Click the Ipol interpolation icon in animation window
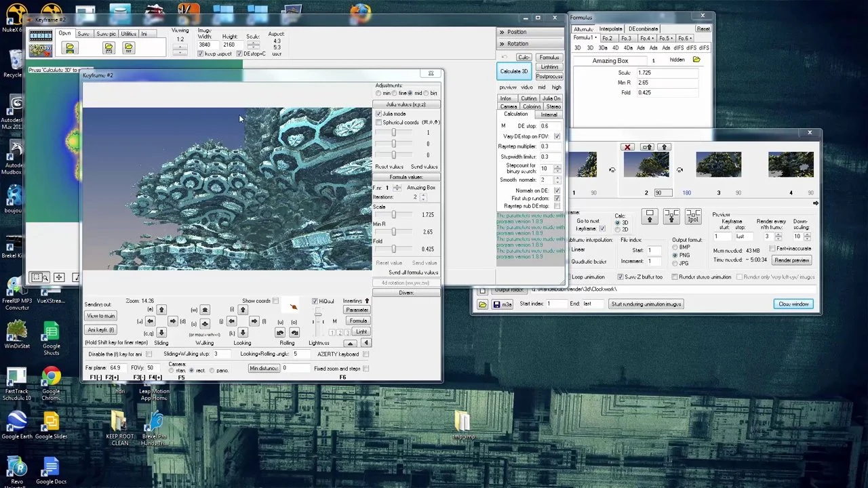 click(x=693, y=217)
